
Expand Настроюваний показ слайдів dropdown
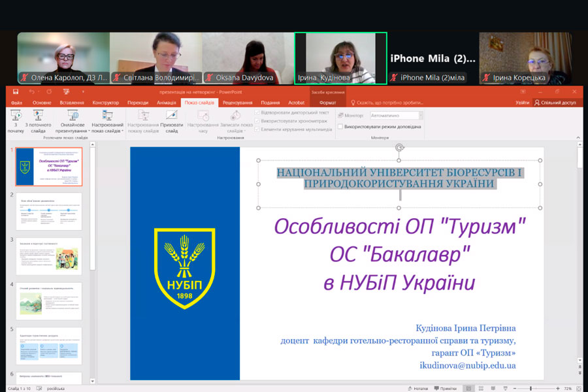(x=108, y=128)
